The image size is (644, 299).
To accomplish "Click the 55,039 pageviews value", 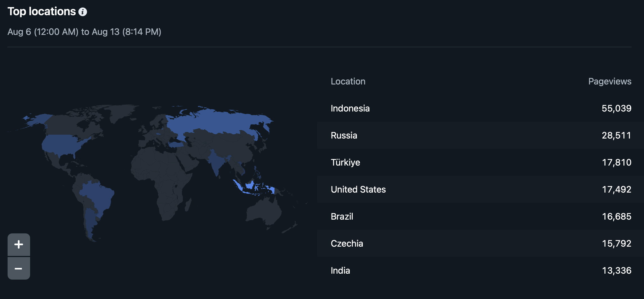I will 616,108.
